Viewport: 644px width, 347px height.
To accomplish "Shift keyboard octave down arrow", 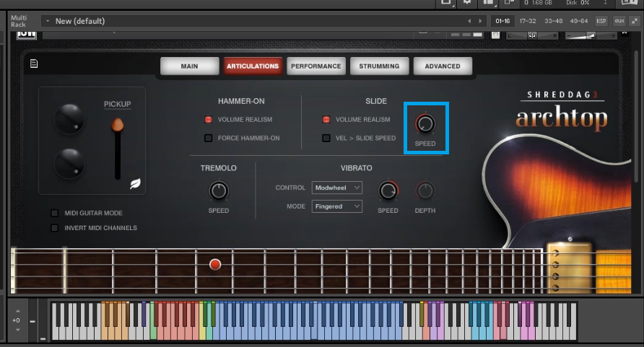I will (17, 330).
